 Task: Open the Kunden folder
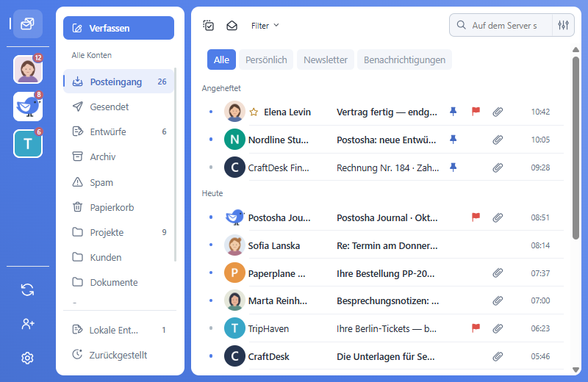tap(118, 258)
